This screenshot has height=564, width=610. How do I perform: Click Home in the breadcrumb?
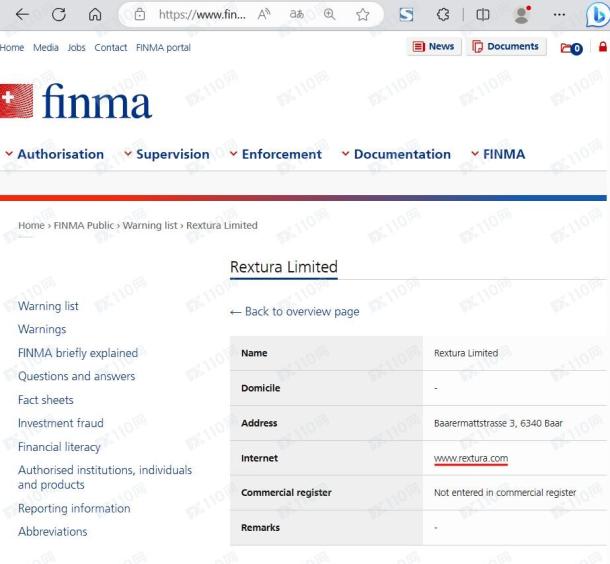(31, 225)
